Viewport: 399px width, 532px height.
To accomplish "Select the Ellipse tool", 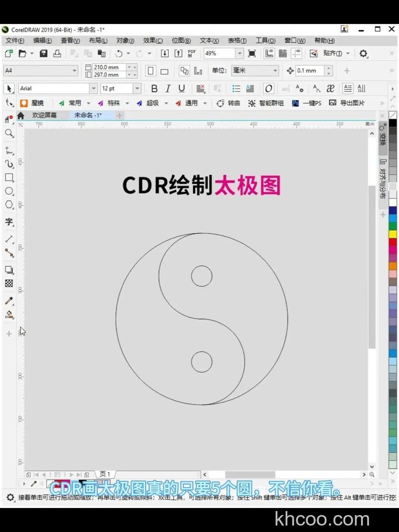I will tap(8, 191).
